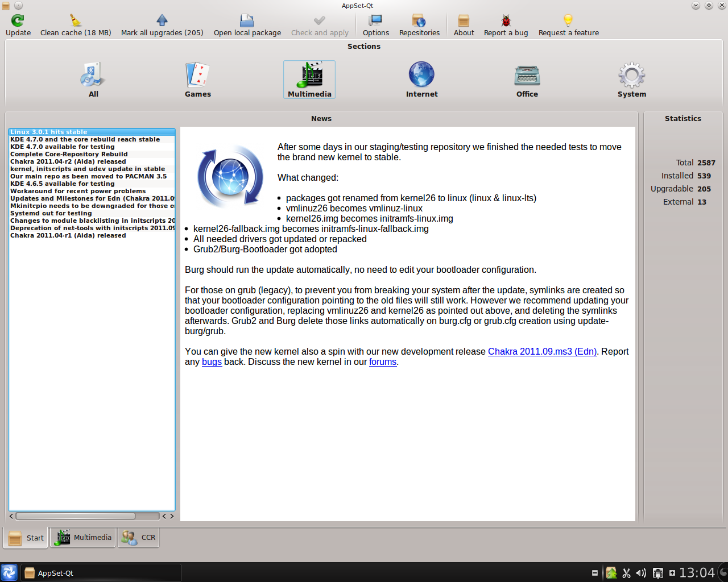Select 'KDE 4.7.0 available for testing' news

point(92,147)
